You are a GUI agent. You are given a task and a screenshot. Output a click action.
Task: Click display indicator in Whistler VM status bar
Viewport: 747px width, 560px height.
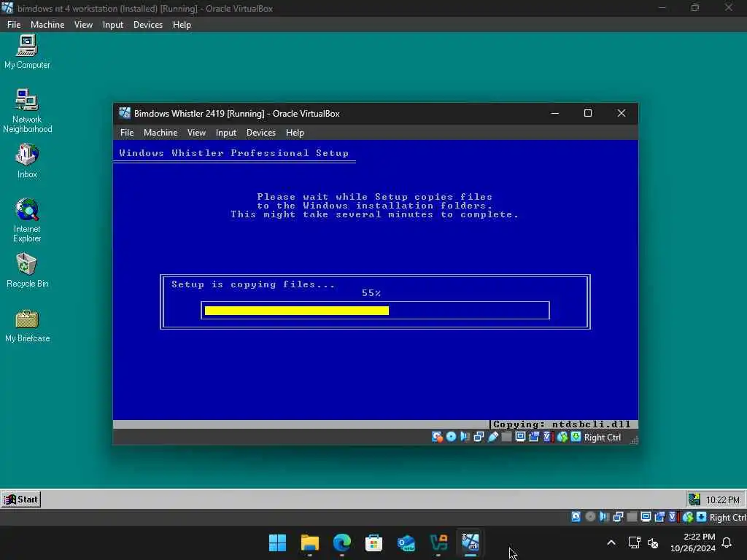[520, 437]
